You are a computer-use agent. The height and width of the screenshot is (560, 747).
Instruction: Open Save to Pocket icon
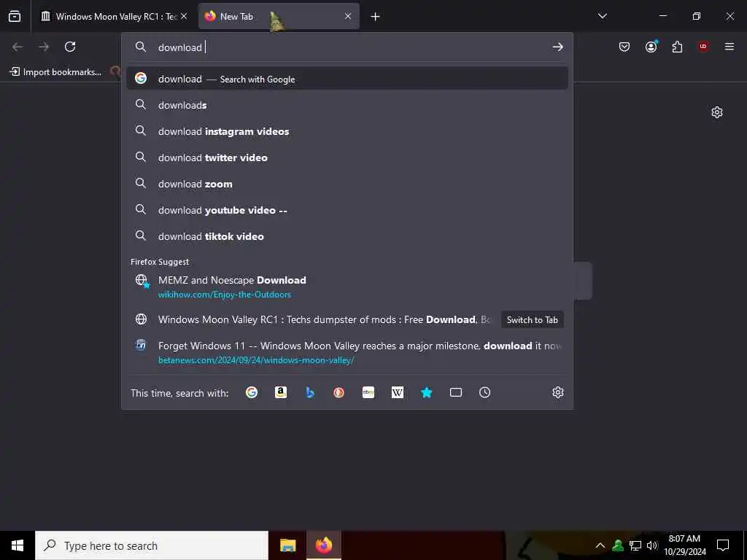coord(624,47)
